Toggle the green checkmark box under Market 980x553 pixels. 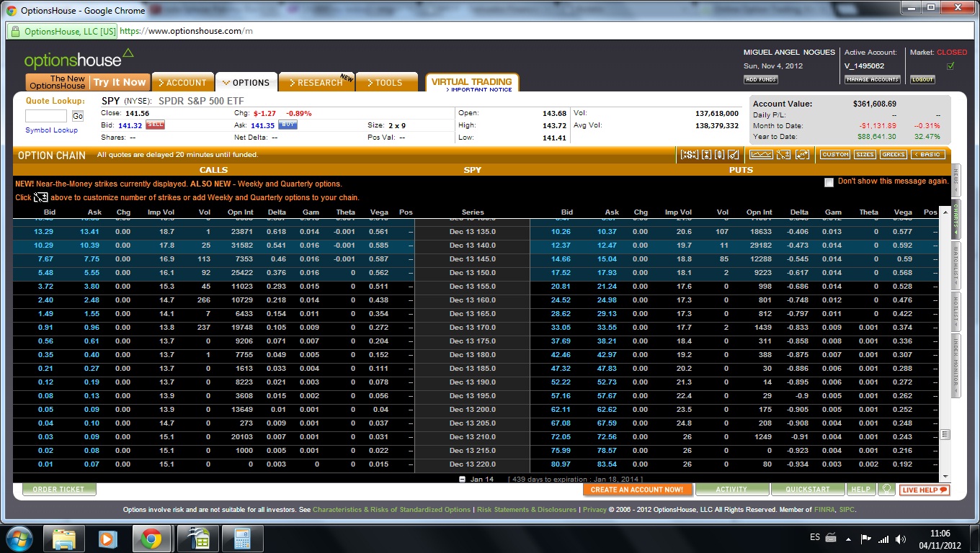(x=950, y=66)
